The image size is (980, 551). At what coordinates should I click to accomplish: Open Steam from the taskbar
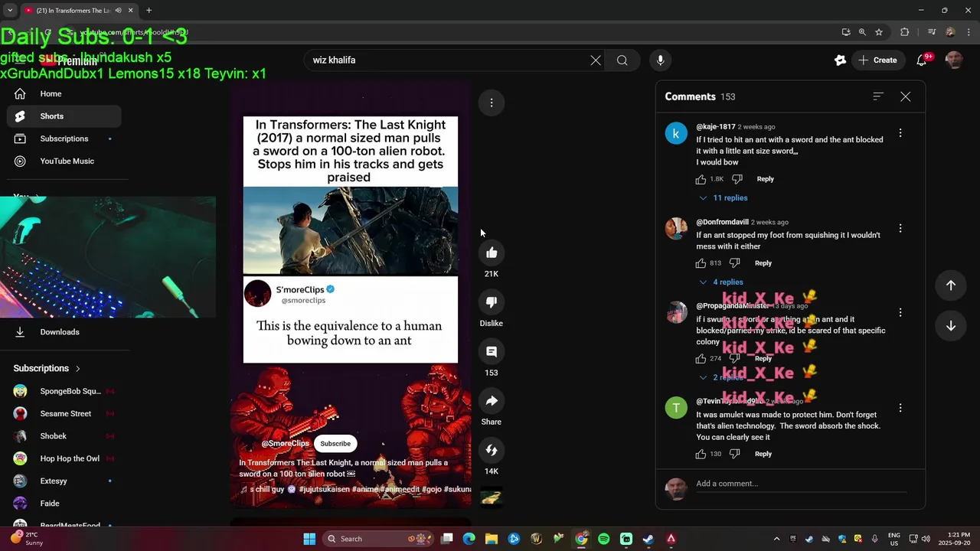(648, 539)
